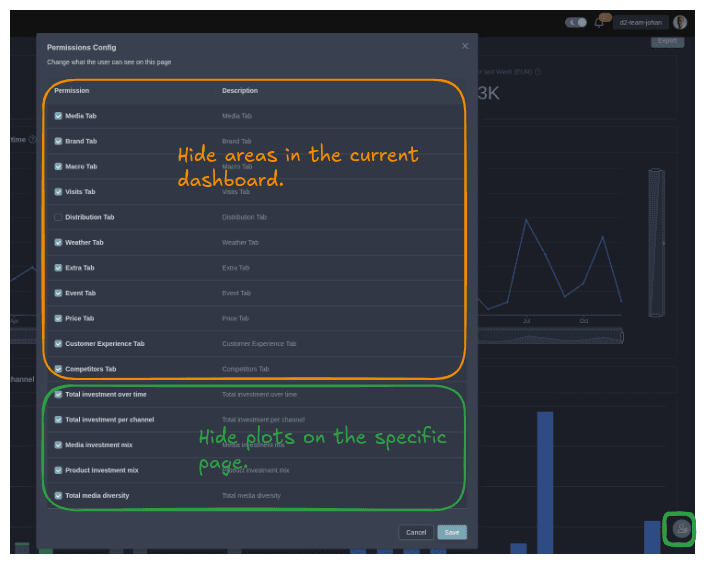Click the Permission column header
Viewport: 704px width, 564px height.
(72, 91)
